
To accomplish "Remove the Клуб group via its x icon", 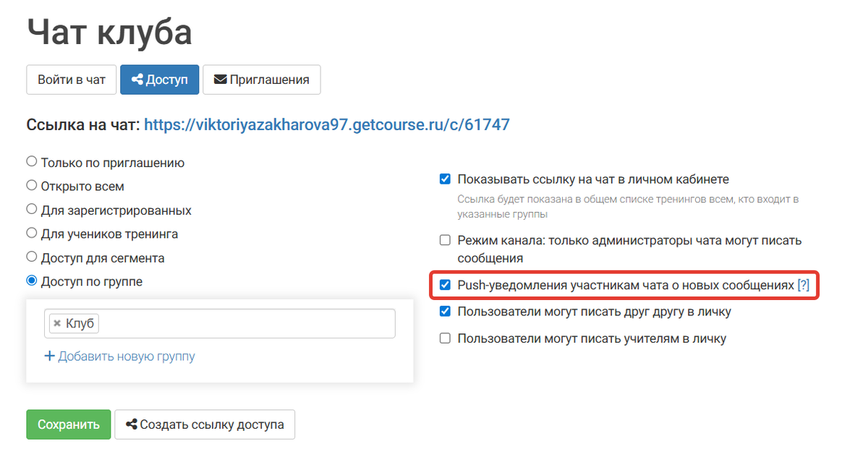I will [57, 323].
